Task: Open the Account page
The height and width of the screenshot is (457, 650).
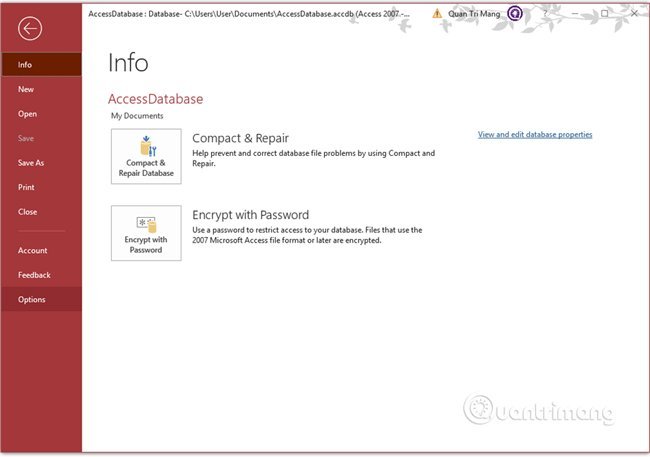Action: pos(32,250)
